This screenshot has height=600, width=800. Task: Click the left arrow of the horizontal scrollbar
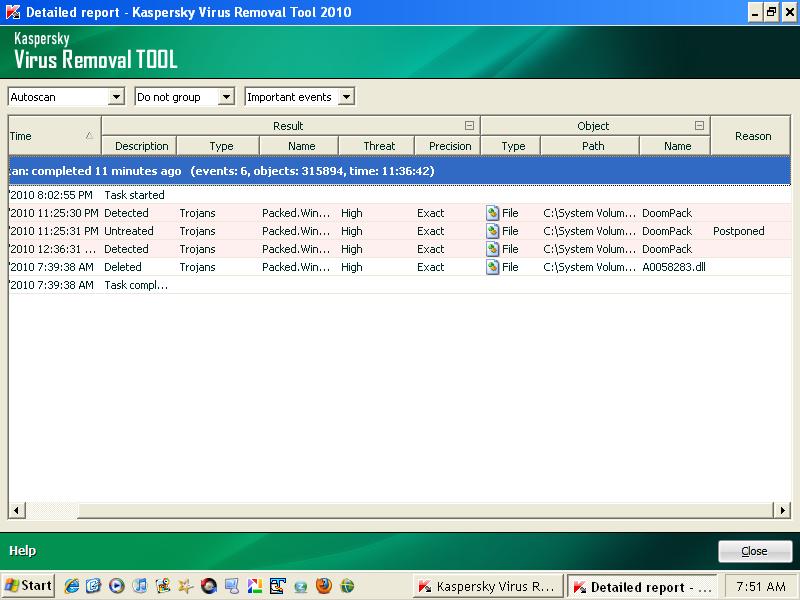coord(17,510)
